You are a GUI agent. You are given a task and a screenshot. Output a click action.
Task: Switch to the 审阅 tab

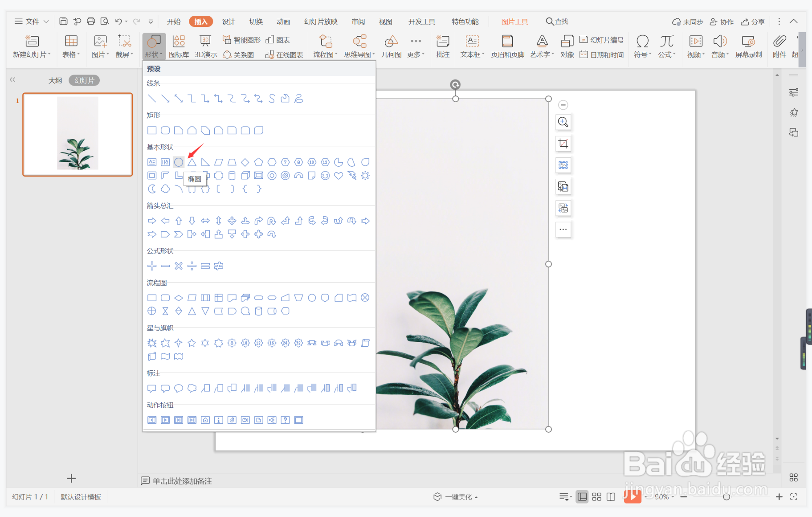pos(358,22)
